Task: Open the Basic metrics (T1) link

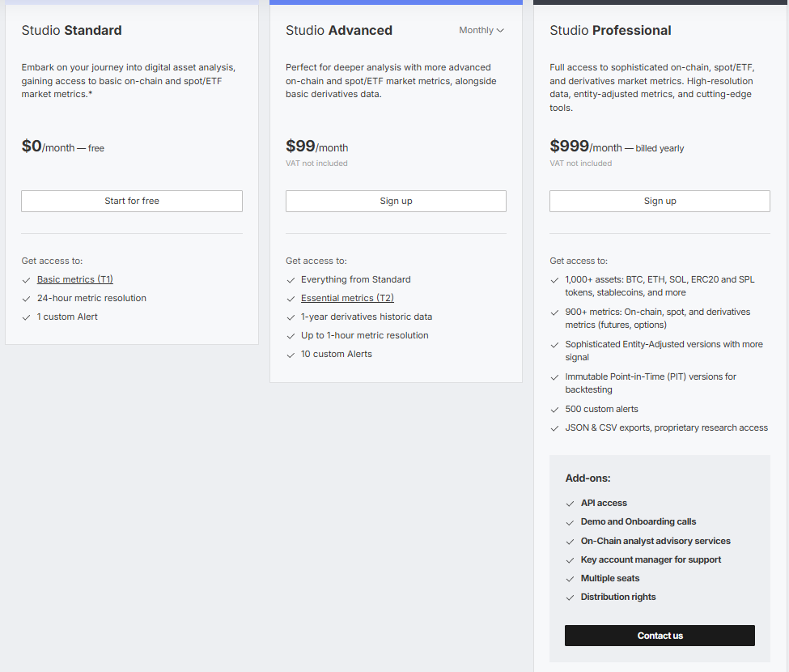Action: pos(74,279)
